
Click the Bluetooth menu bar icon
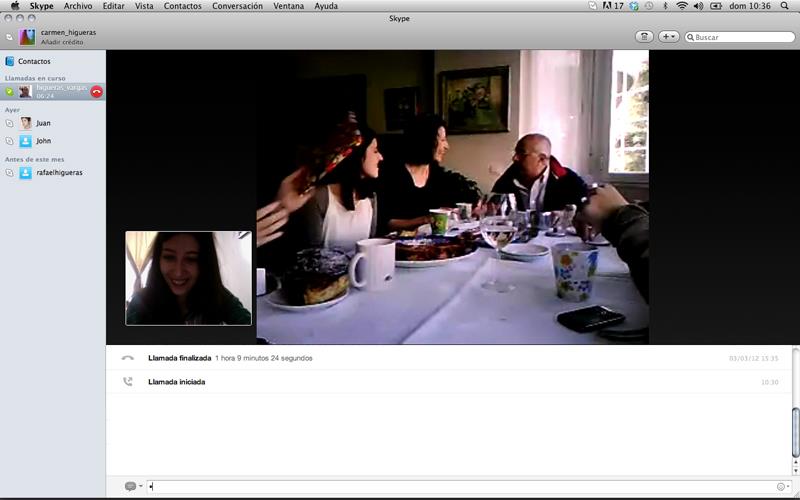664,6
